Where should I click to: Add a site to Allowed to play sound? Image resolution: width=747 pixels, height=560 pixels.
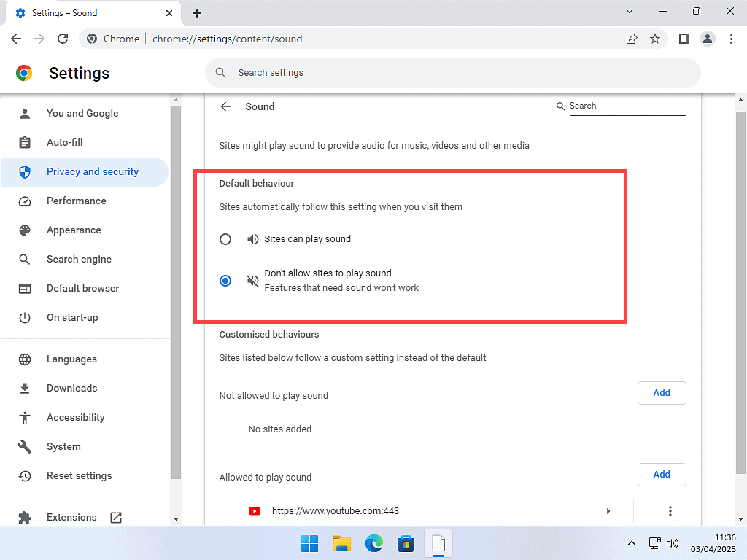[x=661, y=475]
